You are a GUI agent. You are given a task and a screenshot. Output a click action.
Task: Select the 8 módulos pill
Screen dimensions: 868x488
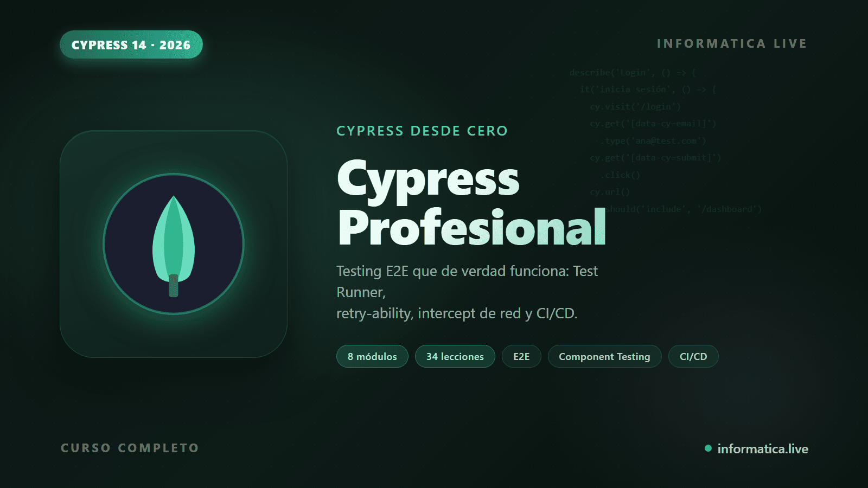click(x=372, y=356)
